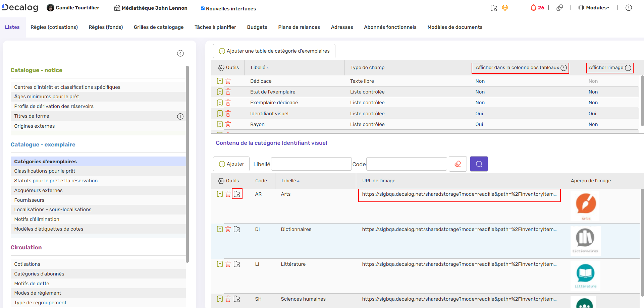Open the Modules dropdown menu
This screenshot has width=644, height=308.
(597, 8)
